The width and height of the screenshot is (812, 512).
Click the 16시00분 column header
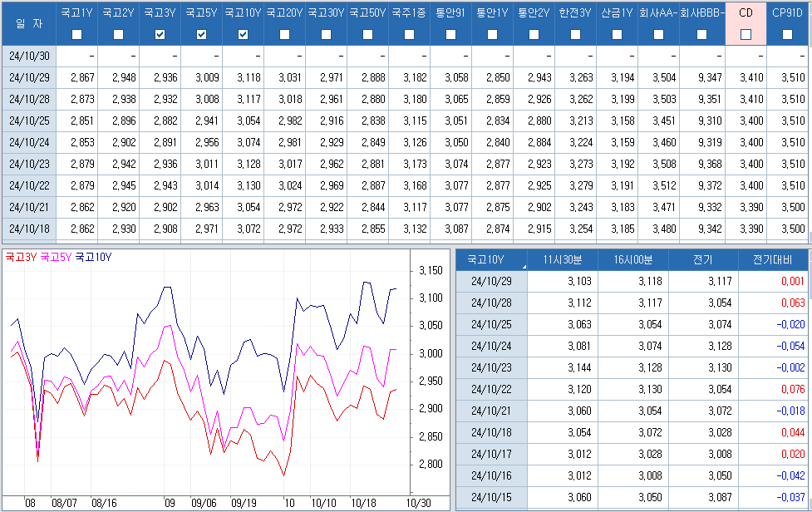tap(633, 259)
